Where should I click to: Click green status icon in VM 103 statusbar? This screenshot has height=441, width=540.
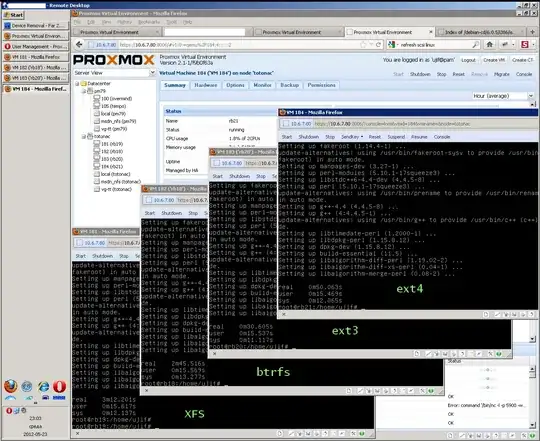(499, 354)
